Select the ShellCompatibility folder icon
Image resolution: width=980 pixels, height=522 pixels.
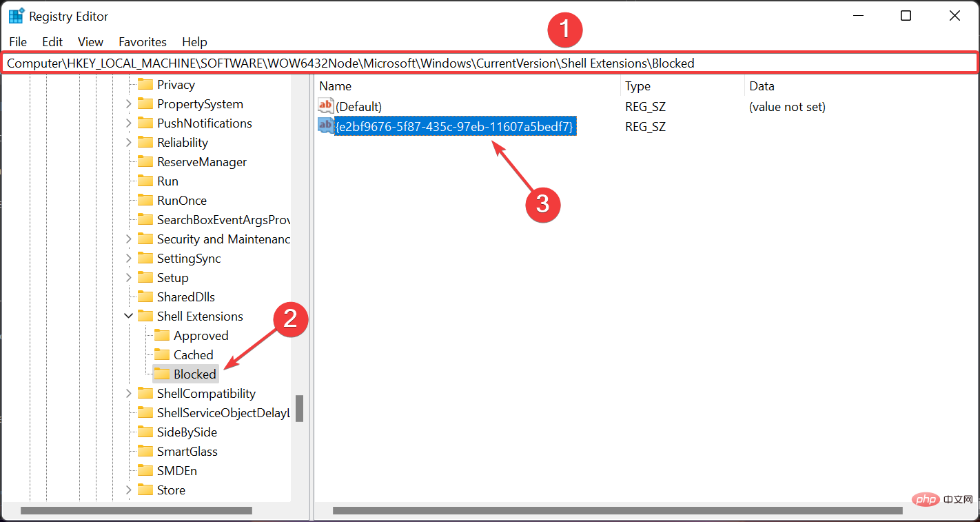tap(145, 394)
